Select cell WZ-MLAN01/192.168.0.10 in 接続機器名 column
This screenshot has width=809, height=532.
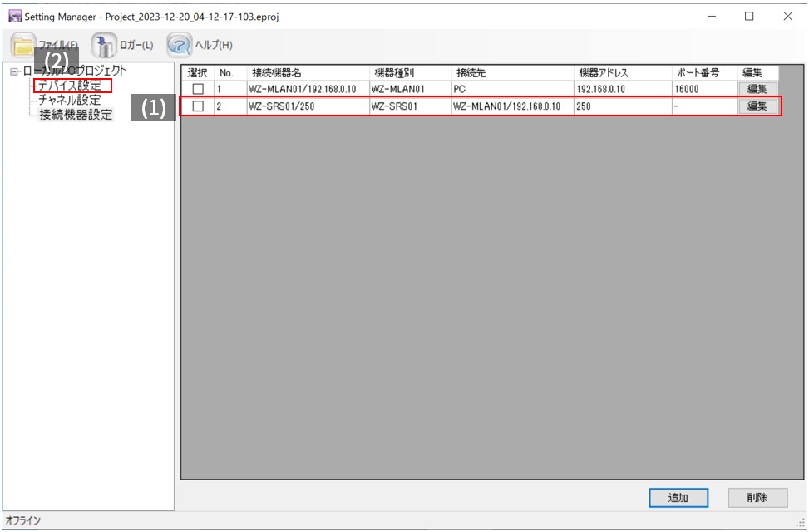[x=308, y=89]
